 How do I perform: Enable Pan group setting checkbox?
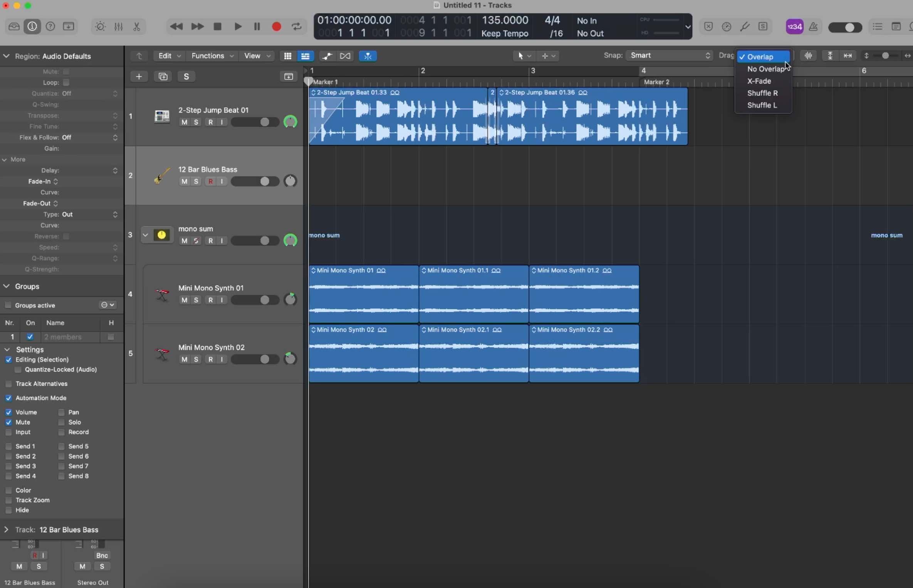[61, 412]
